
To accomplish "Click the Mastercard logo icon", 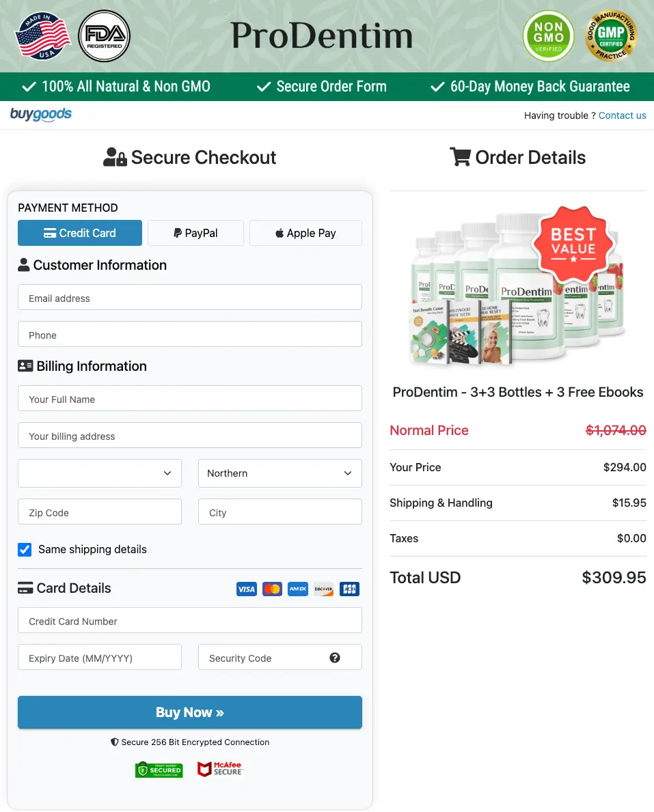I will (272, 589).
